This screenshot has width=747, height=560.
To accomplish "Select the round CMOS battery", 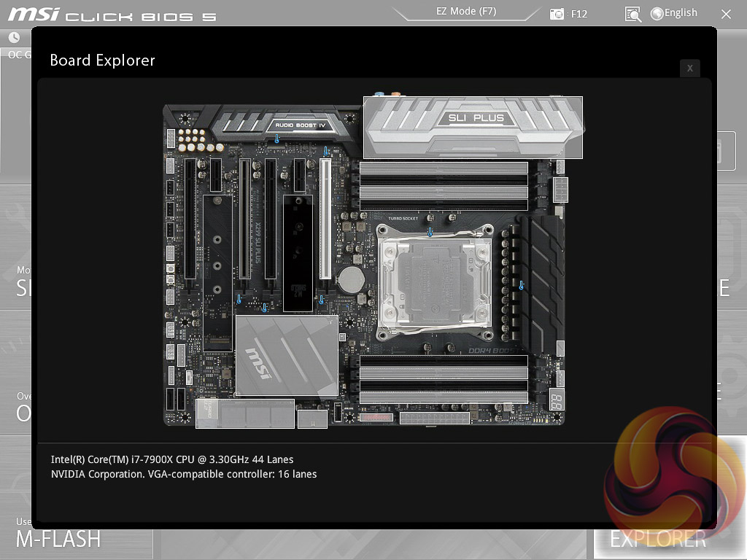I will tap(351, 279).
